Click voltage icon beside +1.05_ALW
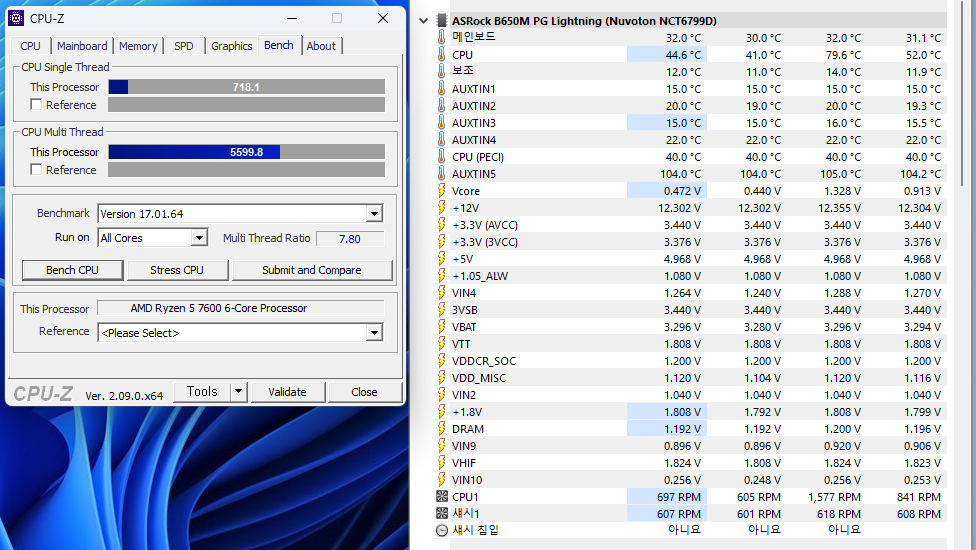This screenshot has width=976, height=550. tap(441, 276)
